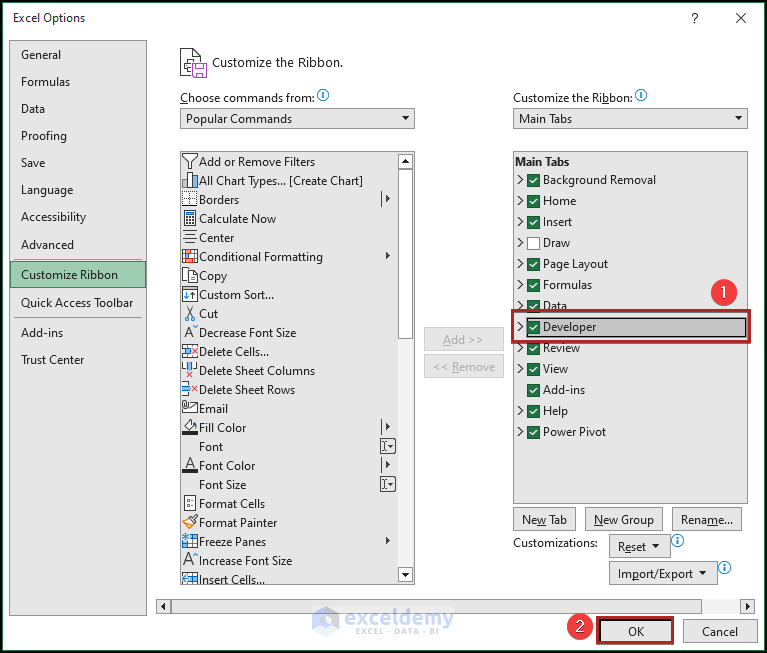Click the All Chart Types chart icon

(x=190, y=180)
